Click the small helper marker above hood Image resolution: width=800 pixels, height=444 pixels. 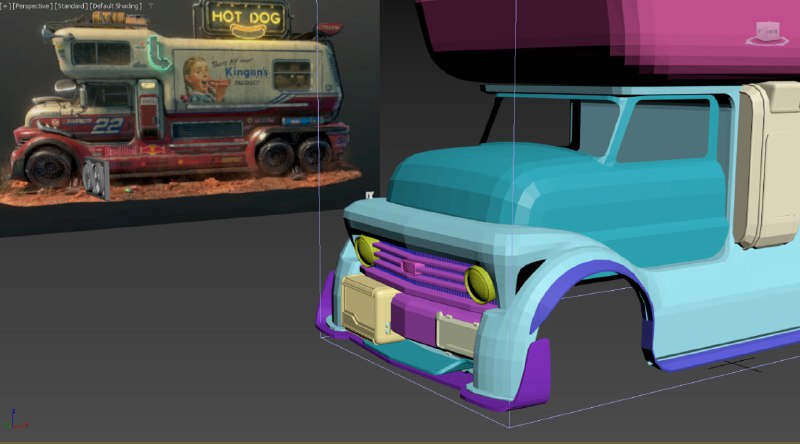369,195
